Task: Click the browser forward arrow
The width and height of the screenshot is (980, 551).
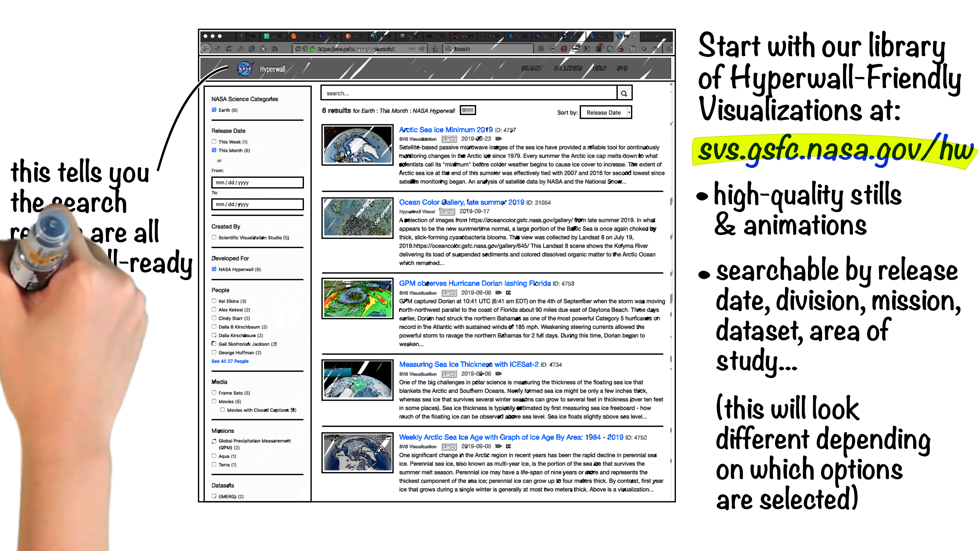Action: 217,49
